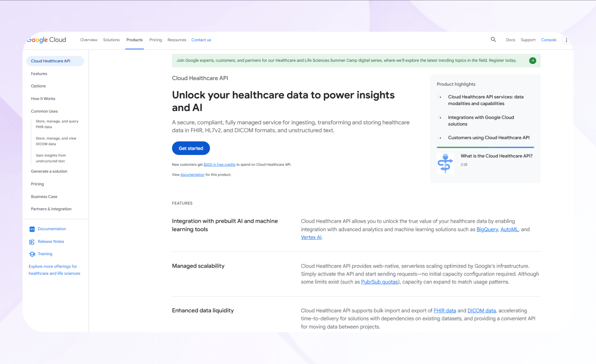Open the FHIR data link

click(x=445, y=311)
